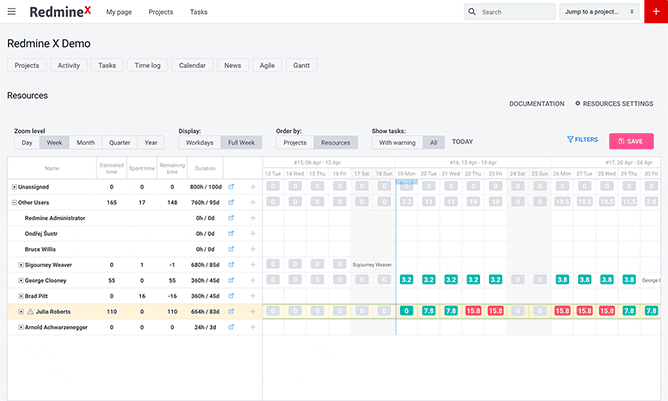Click the plus icon in Arnold Achwarzenegger row
The image size is (668, 401).
point(253,327)
